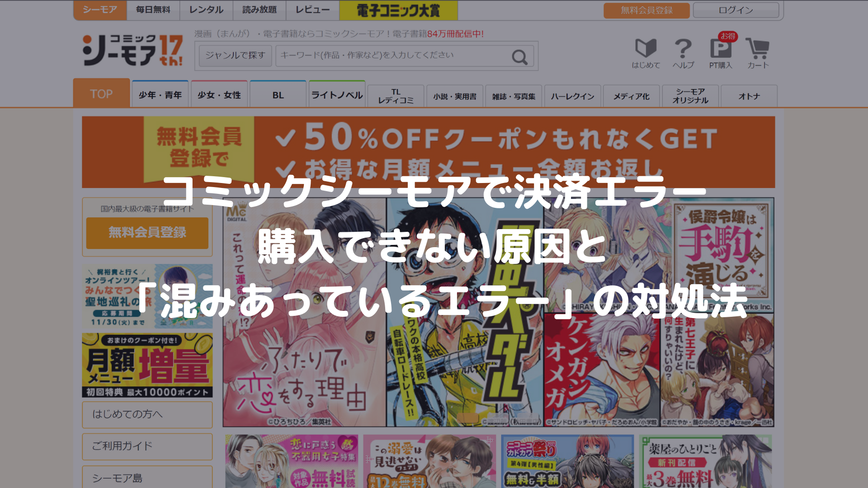
Task: Select the シーモアオリジナル category tab
Action: [x=690, y=96]
